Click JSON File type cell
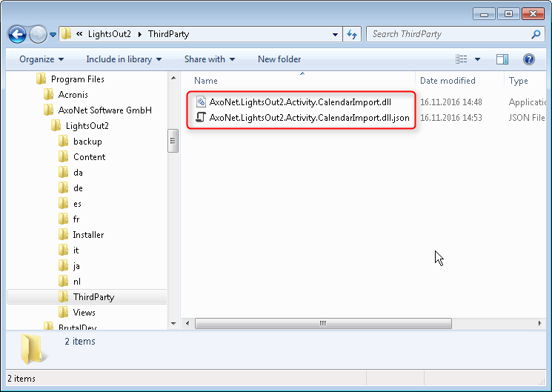This screenshot has height=392, width=552. point(527,118)
